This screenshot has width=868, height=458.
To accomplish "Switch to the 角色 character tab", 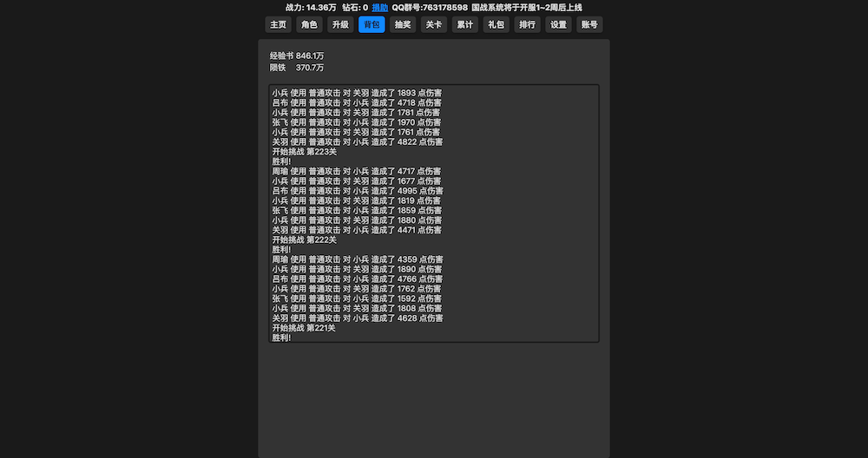I will 309,24.
